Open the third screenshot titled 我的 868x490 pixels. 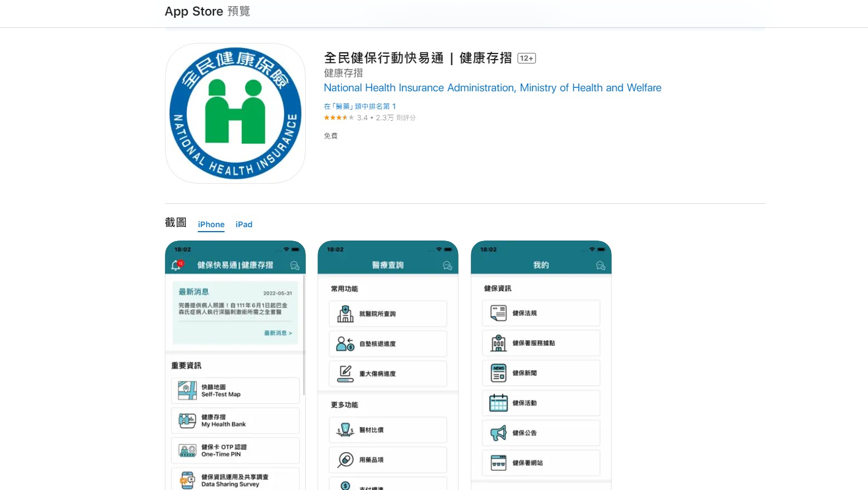pyautogui.click(x=541, y=365)
